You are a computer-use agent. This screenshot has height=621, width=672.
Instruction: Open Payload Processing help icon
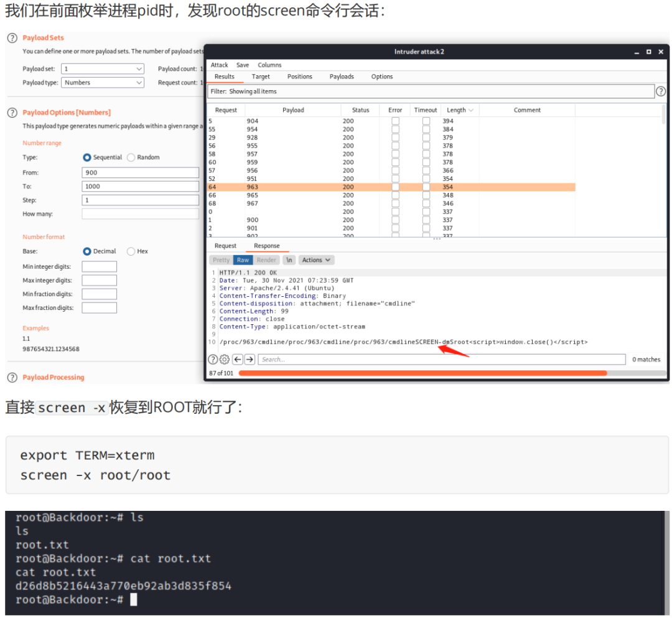point(12,378)
